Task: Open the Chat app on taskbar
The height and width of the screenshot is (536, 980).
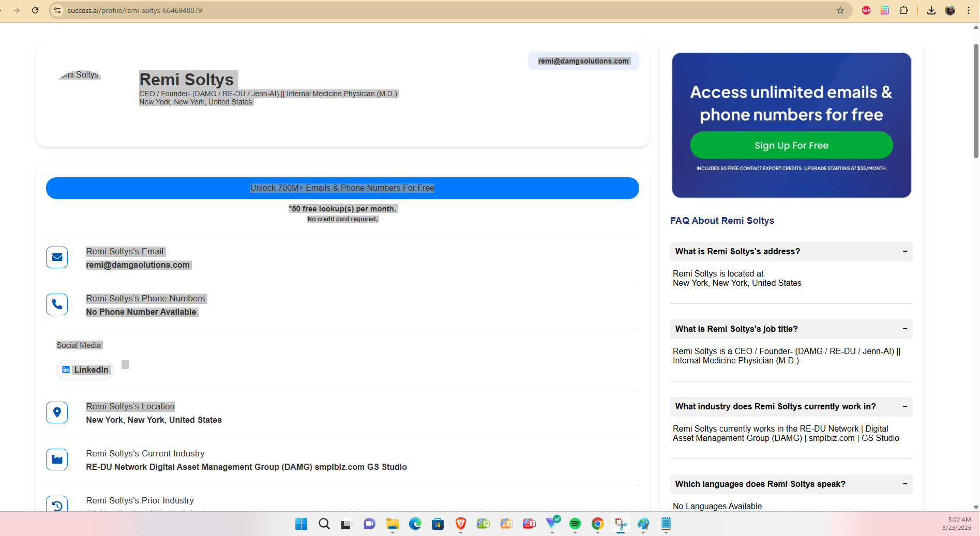Action: (369, 524)
